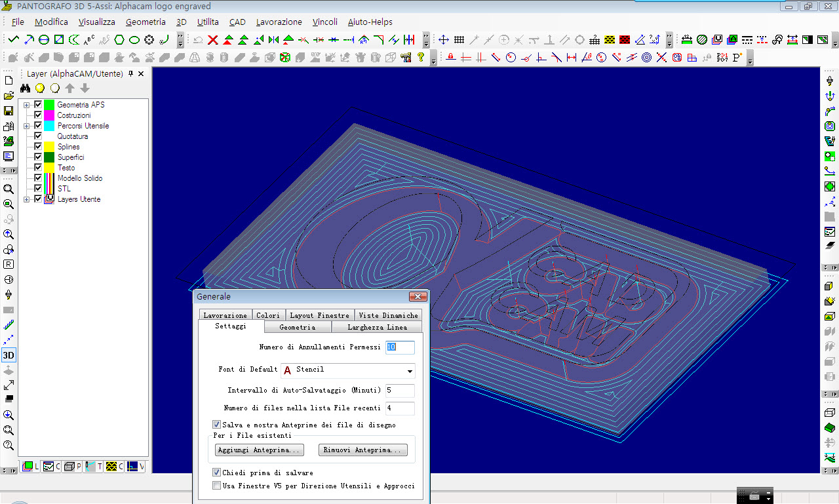The image size is (839, 504).
Task: Click the cyan Percorsi Utensile color swatch
Action: click(x=49, y=126)
